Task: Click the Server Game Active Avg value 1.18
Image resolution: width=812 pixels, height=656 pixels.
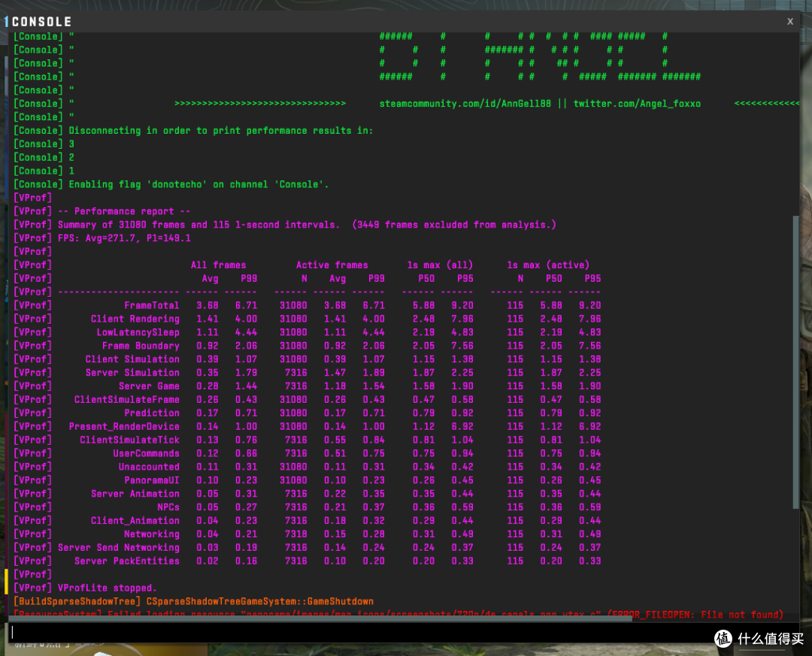Action: (x=335, y=386)
